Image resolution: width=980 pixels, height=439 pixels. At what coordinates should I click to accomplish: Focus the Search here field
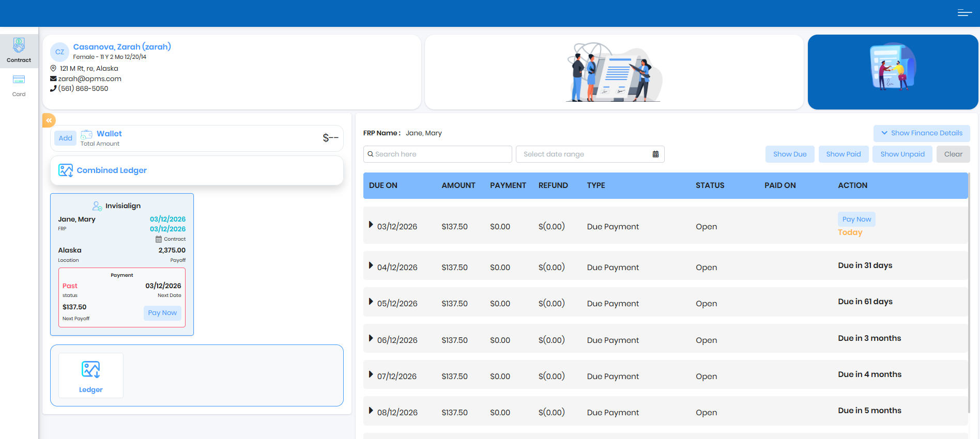(438, 154)
